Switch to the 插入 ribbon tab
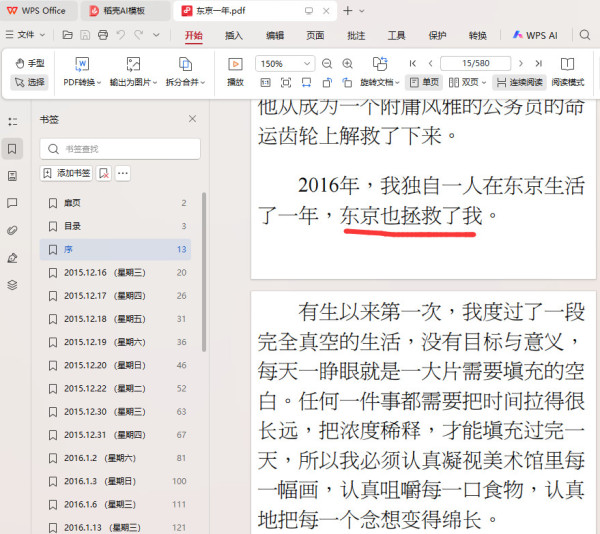 tap(234, 36)
